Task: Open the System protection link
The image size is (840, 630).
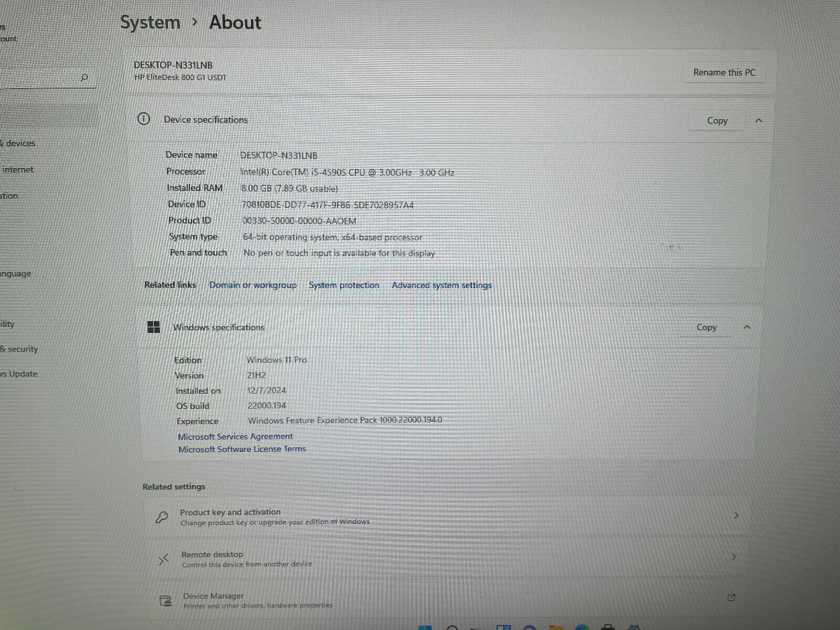Action: [344, 285]
